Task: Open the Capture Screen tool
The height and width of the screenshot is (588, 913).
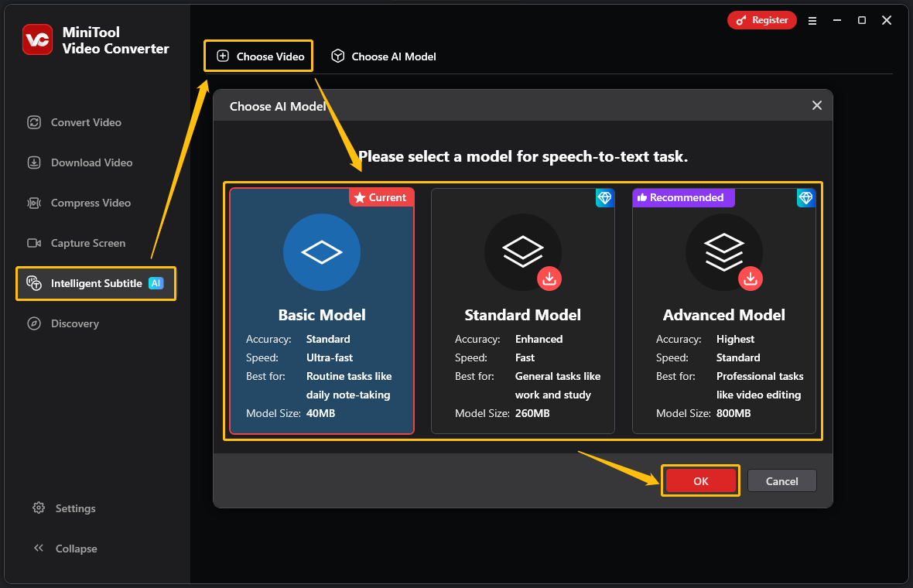Action: click(87, 243)
